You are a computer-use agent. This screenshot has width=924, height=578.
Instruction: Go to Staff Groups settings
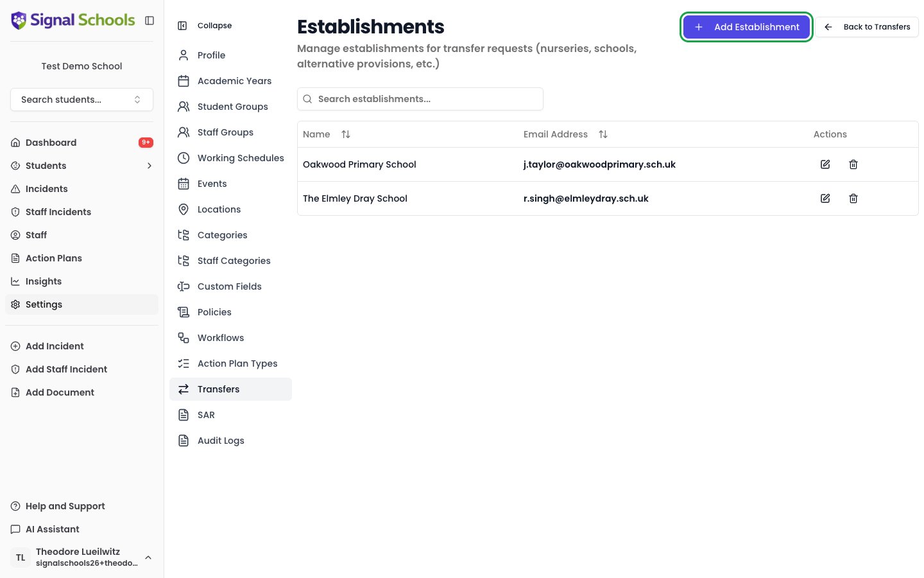(230, 132)
